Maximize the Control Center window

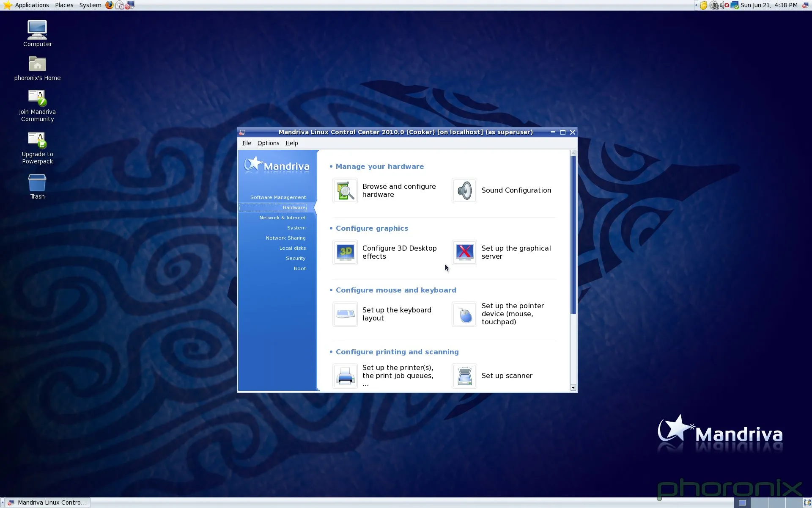[563, 132]
